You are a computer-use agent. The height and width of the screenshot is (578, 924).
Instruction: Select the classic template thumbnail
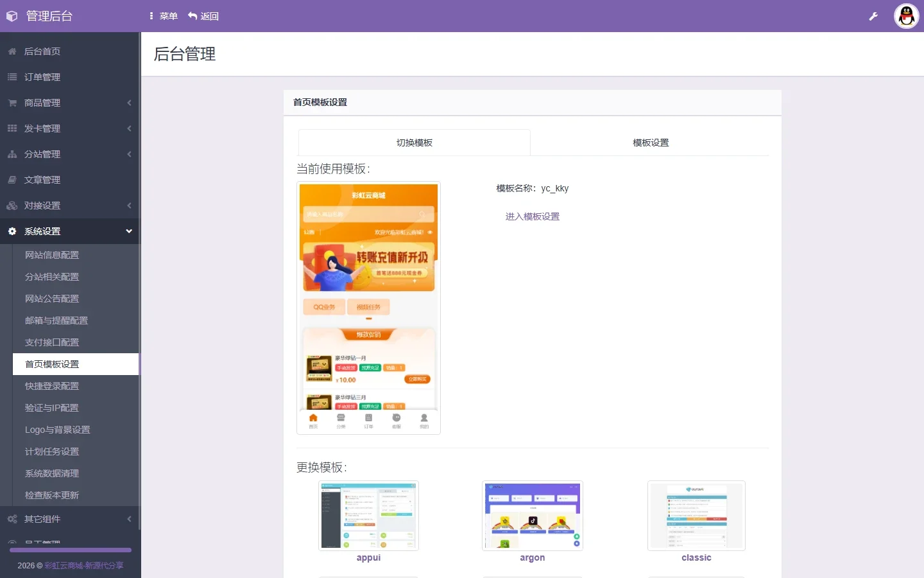(696, 516)
